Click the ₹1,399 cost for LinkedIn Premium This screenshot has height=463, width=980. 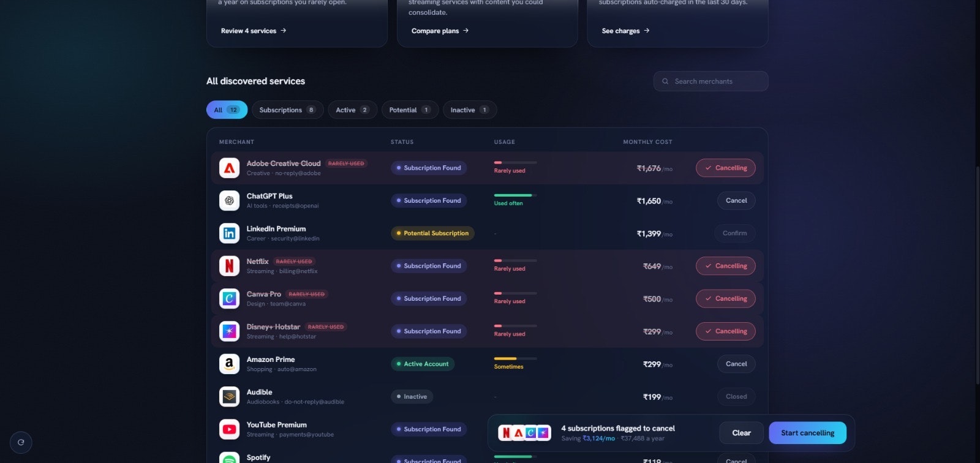(x=649, y=233)
